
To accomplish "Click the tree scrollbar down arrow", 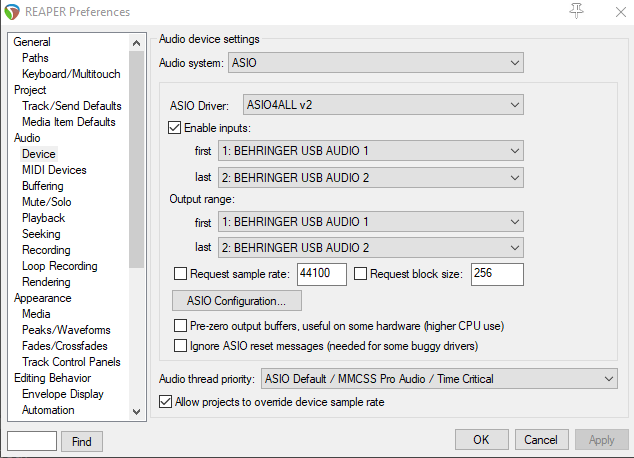I will click(x=137, y=412).
